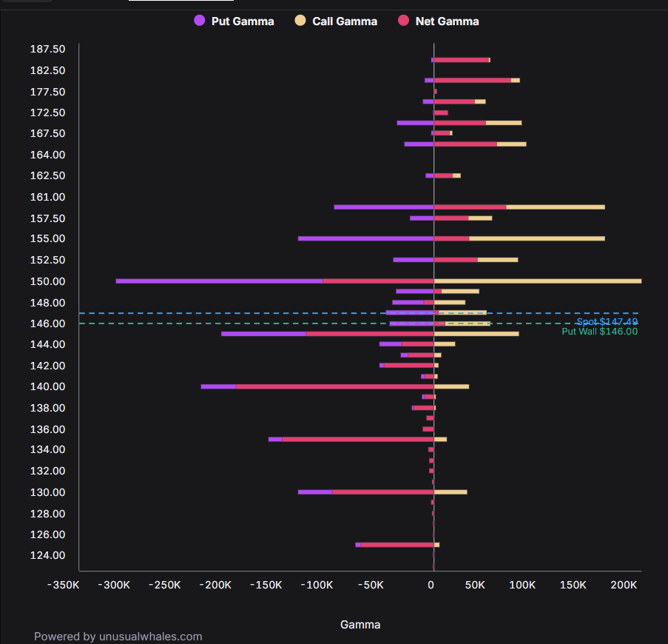The height and width of the screenshot is (644, 668).
Task: Click the 124.00 strike label
Action: (x=47, y=555)
